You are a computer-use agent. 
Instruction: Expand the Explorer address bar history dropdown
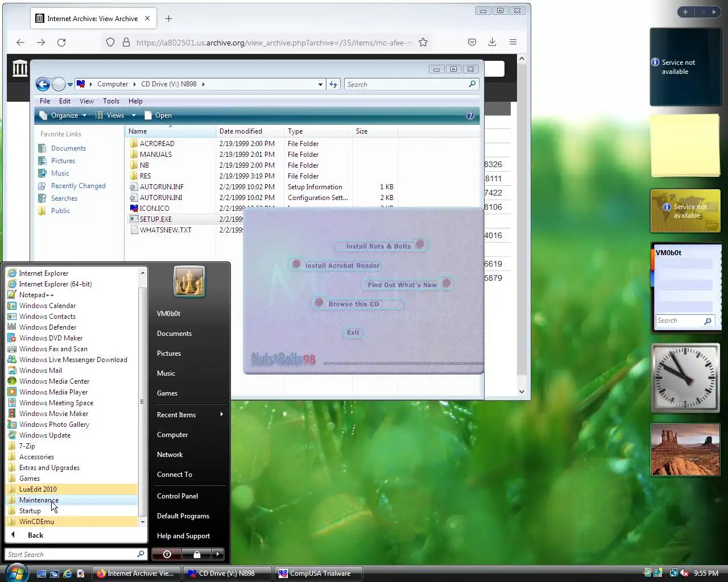pos(320,84)
